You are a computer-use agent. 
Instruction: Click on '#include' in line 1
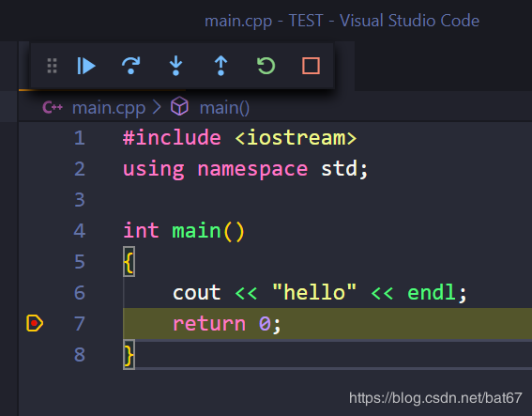coord(172,138)
